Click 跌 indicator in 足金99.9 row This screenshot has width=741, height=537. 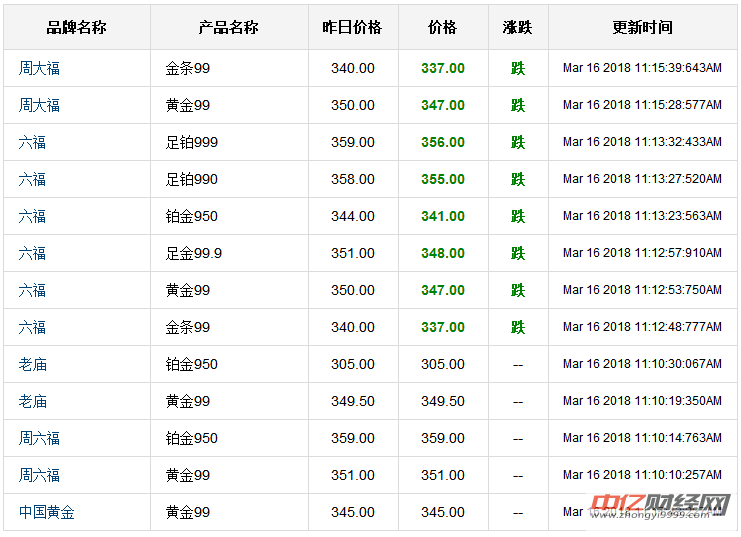518,253
